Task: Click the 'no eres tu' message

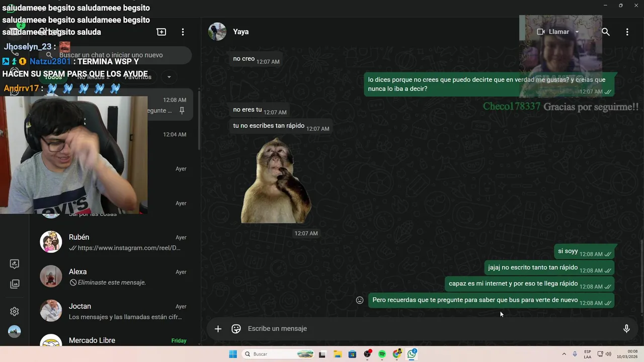Action: (259, 110)
